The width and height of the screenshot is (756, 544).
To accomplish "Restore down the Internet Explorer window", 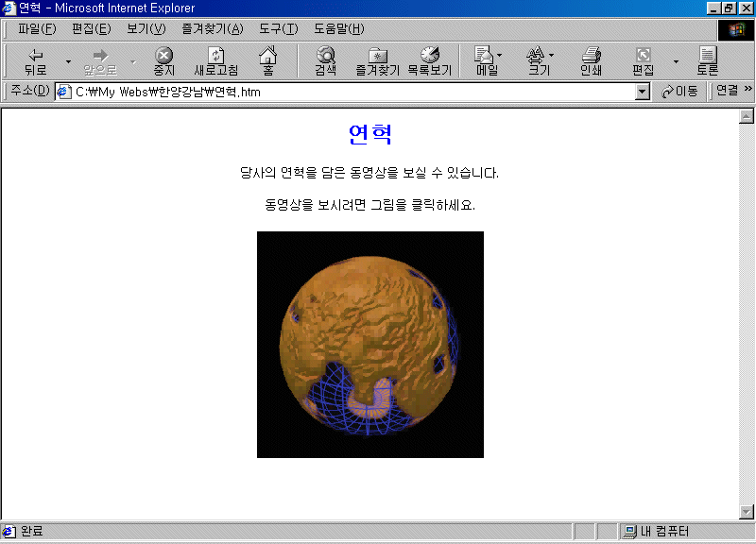I will pyautogui.click(x=729, y=8).
